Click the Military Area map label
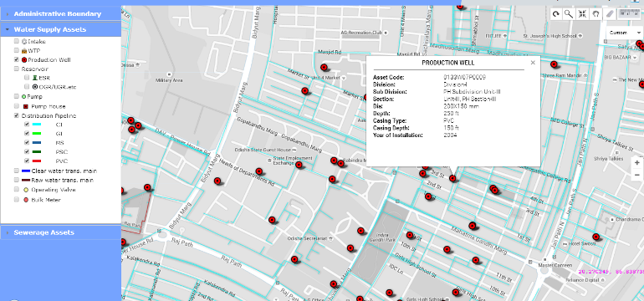This screenshot has width=644, height=301. pos(169,80)
